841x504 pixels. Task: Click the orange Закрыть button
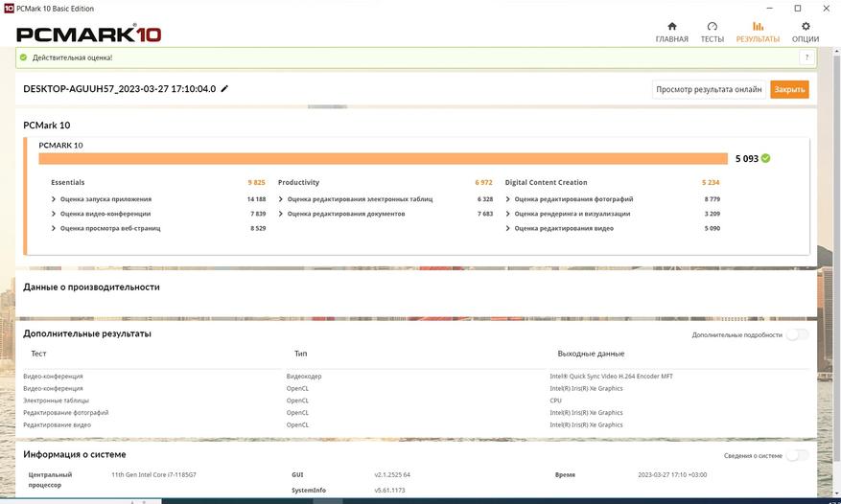789,89
